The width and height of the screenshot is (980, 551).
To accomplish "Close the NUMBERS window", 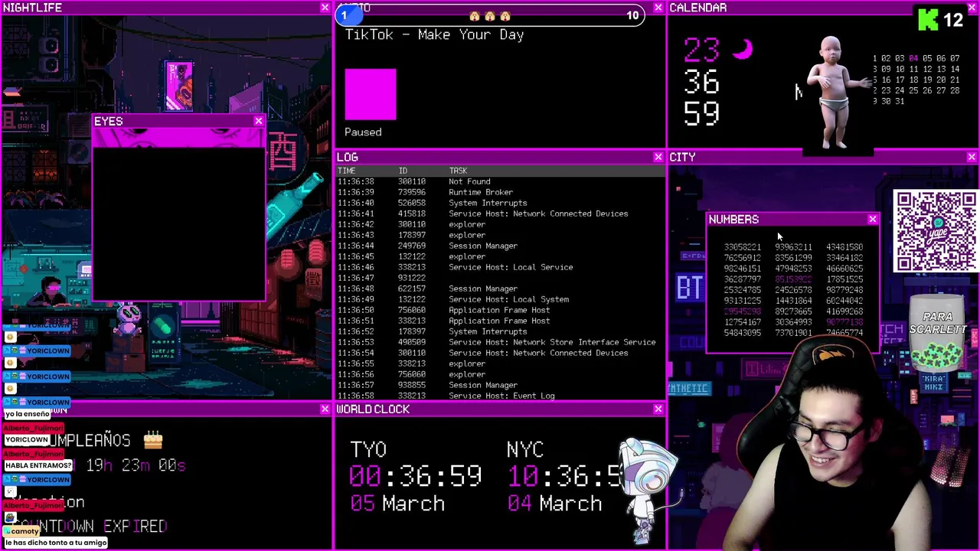I will tap(872, 220).
